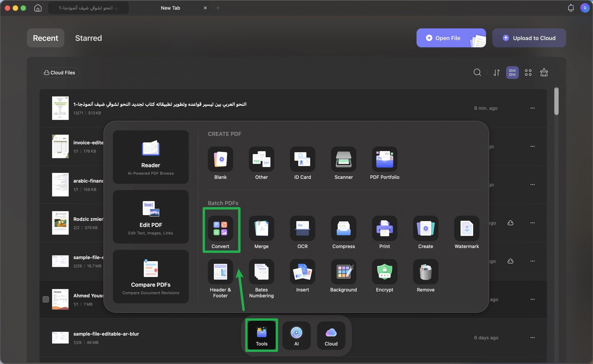
Task: Select the batch Merge tool
Action: pos(262,232)
